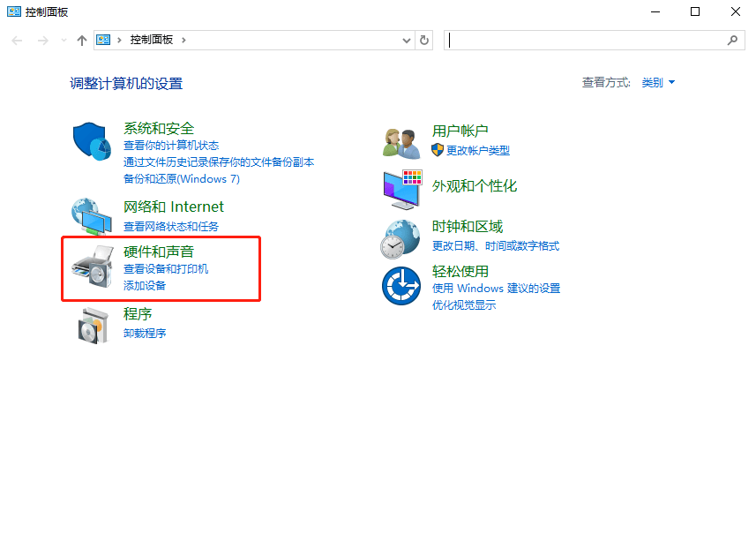
Task: Select the 网络和 Internet monitor icon
Action: click(92, 214)
